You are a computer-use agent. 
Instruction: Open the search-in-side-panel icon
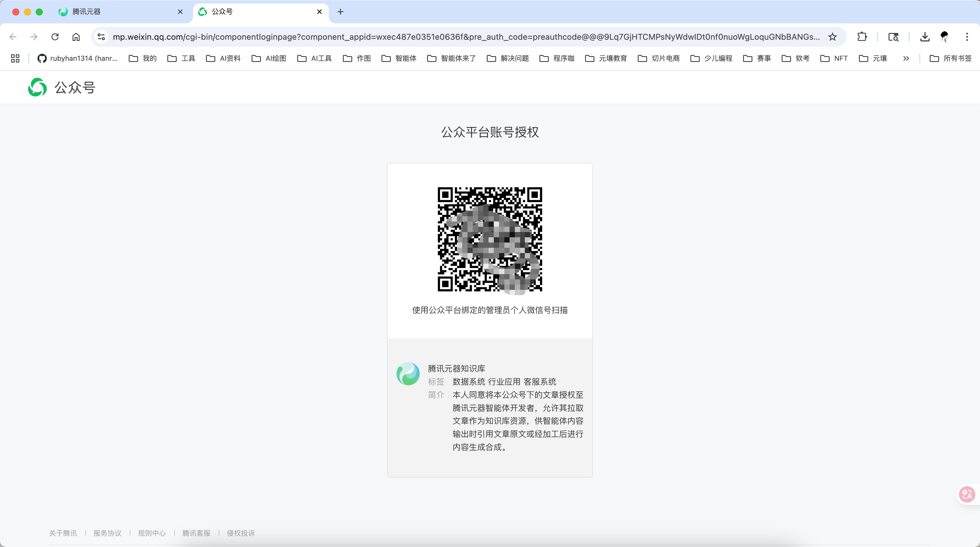click(893, 37)
